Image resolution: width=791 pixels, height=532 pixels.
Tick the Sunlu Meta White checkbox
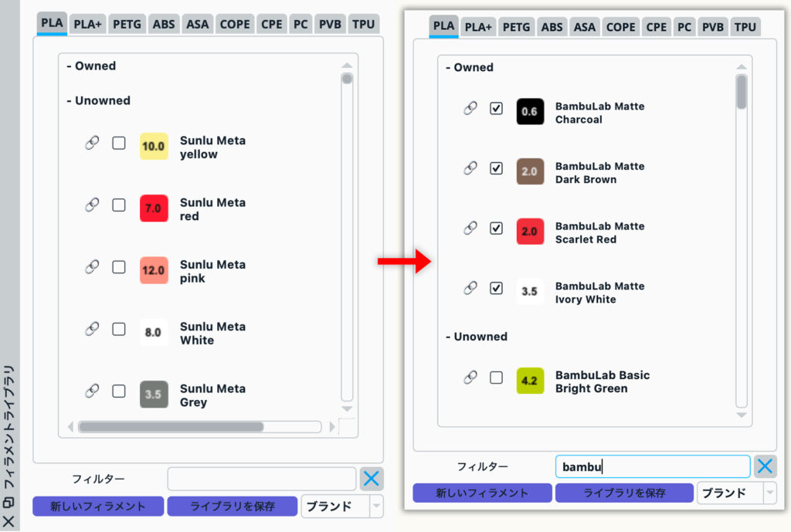pyautogui.click(x=119, y=329)
